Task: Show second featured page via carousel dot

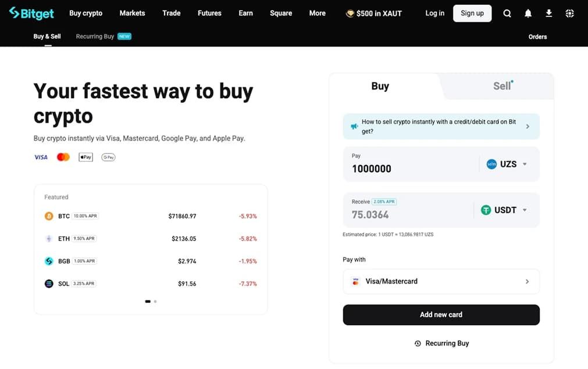Action: 155,301
